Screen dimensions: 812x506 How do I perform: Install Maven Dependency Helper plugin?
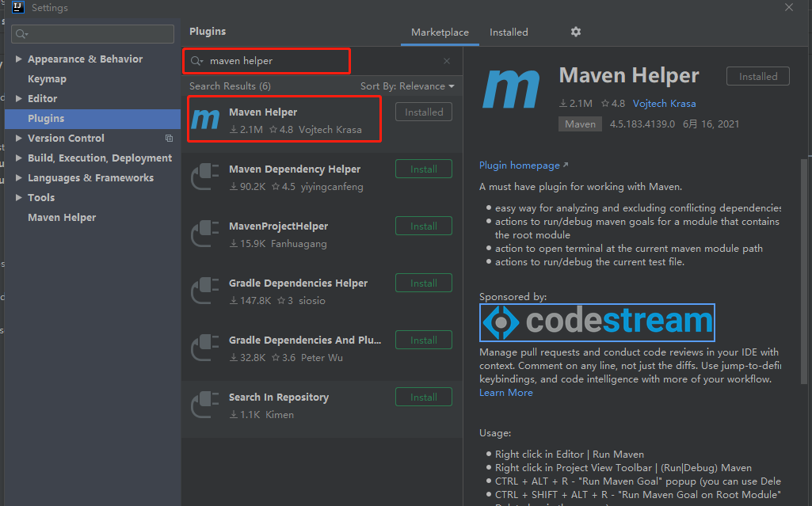(x=424, y=169)
